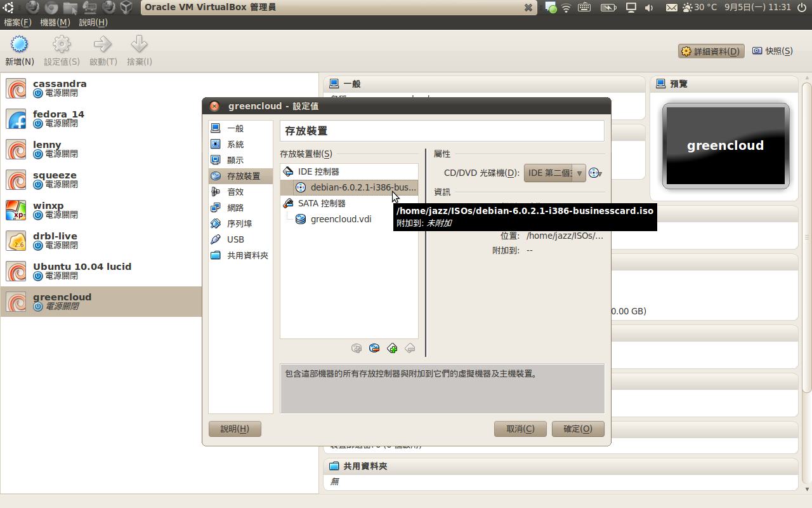Click the 共用資料夾 section header in details
The height and width of the screenshot is (508, 812).
point(561,466)
